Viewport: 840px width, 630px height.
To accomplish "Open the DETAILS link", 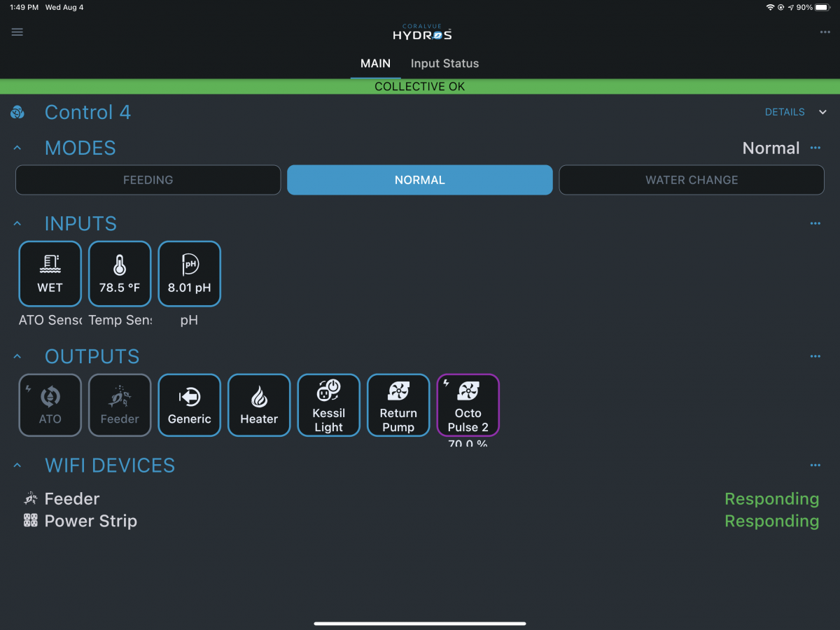I will point(785,112).
